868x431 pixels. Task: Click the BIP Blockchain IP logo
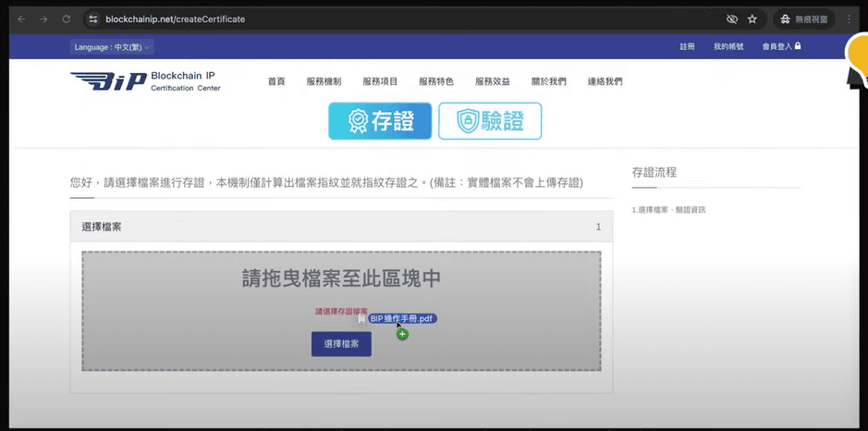coord(145,81)
